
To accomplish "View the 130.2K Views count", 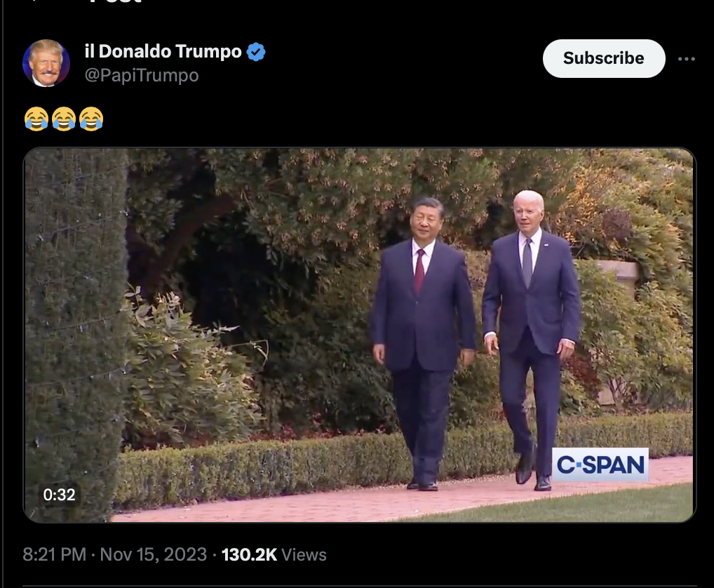I will (x=274, y=554).
